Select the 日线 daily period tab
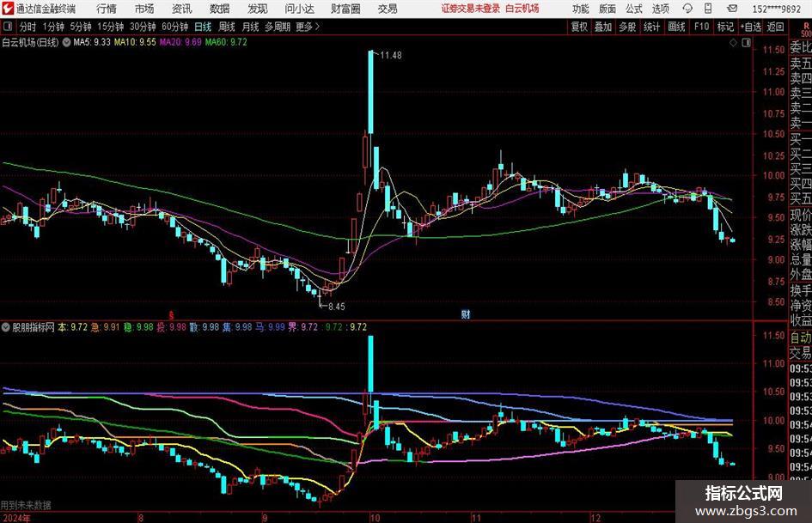The image size is (812, 523). click(x=203, y=27)
